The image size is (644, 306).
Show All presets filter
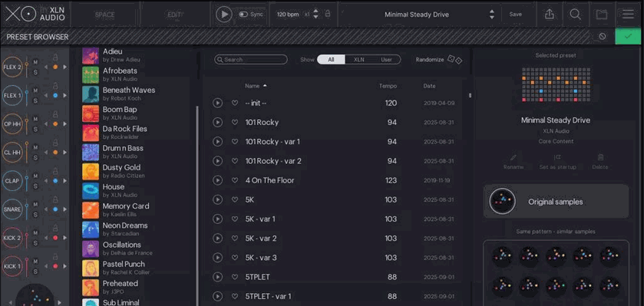click(331, 60)
